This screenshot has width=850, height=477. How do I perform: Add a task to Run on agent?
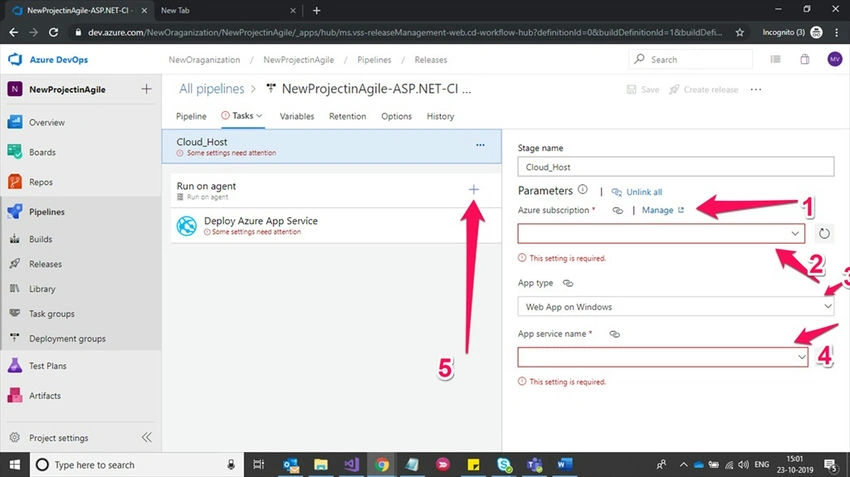pyautogui.click(x=473, y=189)
